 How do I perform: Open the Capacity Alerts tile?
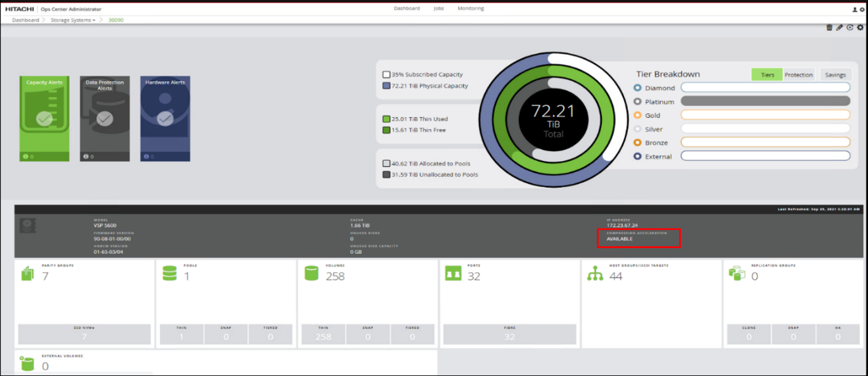[x=44, y=118]
